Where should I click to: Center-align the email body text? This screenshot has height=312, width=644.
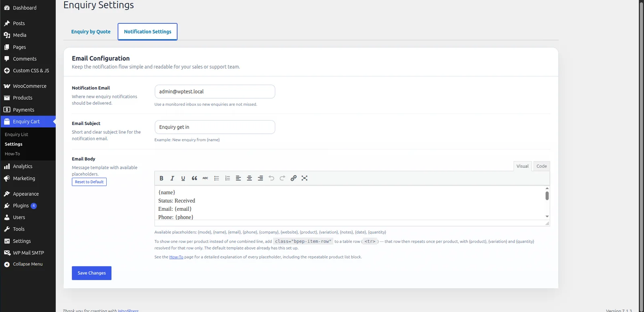pos(250,178)
